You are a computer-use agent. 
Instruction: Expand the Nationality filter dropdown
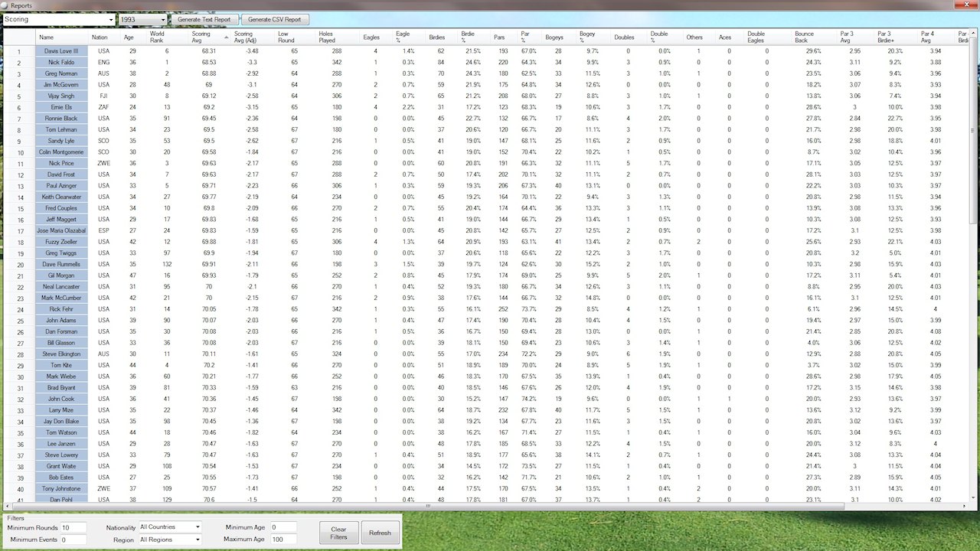[x=170, y=527]
